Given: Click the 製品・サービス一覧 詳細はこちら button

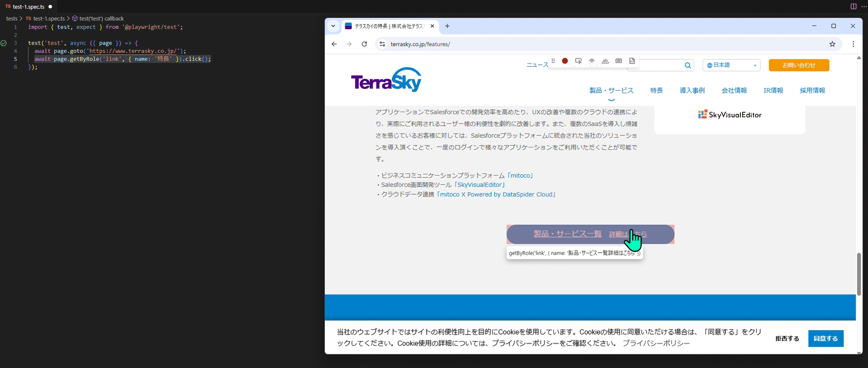Looking at the screenshot, I should click(x=590, y=234).
